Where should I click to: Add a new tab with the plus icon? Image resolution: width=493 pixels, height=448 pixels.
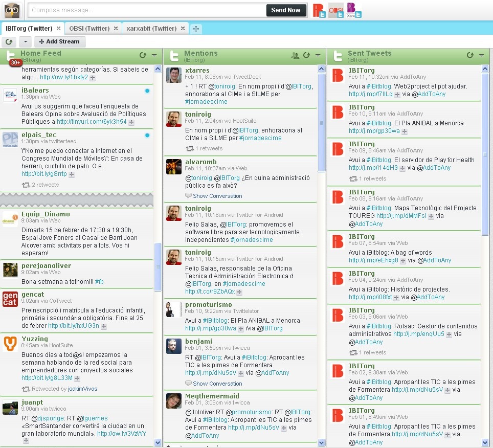coord(195,29)
